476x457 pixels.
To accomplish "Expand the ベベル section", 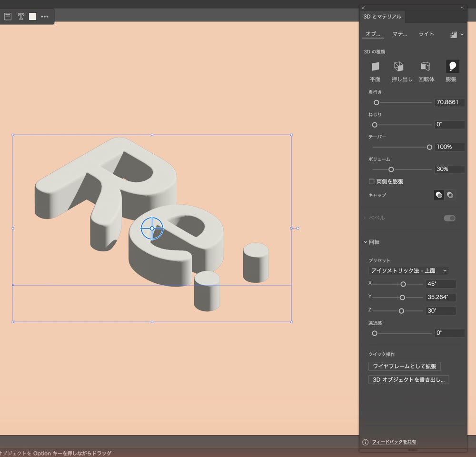I will [x=365, y=218].
